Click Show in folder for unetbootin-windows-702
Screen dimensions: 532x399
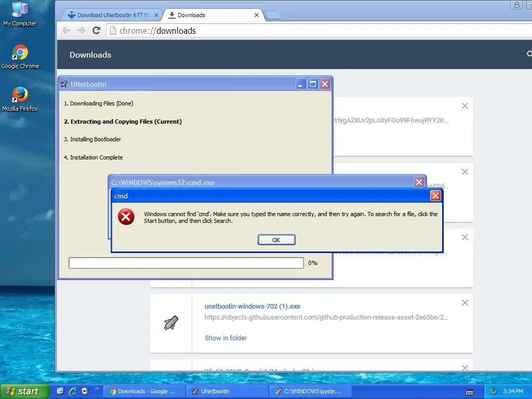coord(225,338)
